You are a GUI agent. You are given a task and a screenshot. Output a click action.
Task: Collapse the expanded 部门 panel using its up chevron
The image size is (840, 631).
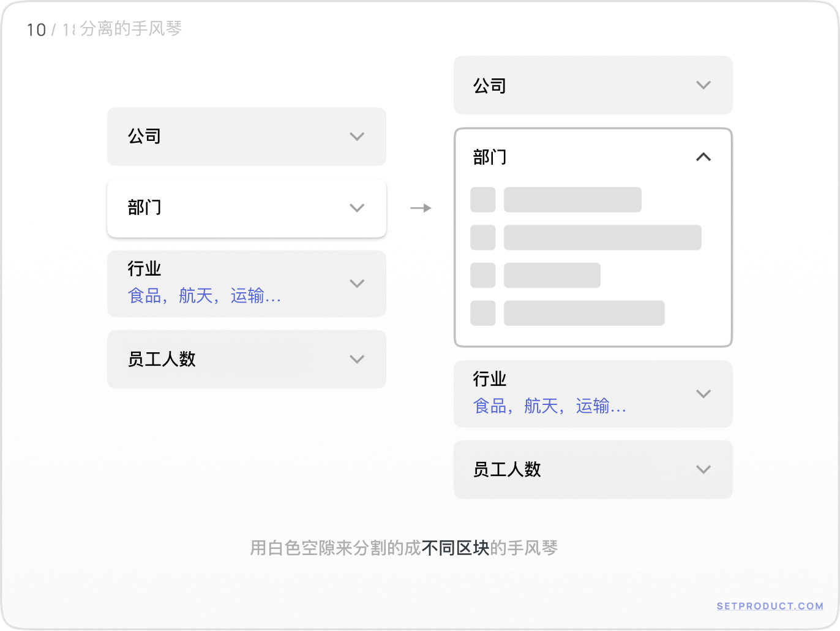(703, 157)
